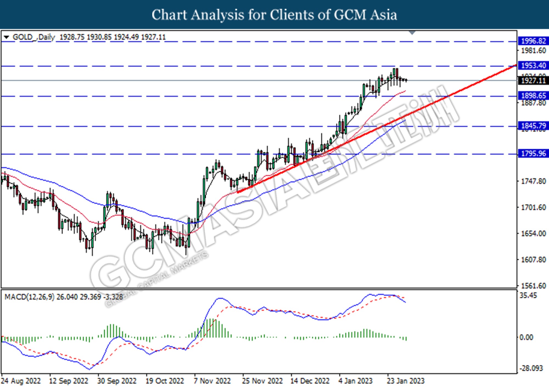Click the chart shift marker triangle at top
The width and height of the screenshot is (549, 392).
coord(412,33)
